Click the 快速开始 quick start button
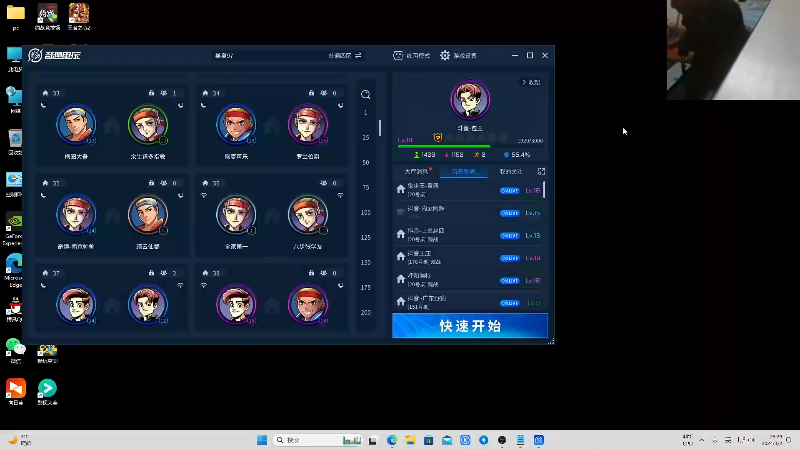 (470, 326)
